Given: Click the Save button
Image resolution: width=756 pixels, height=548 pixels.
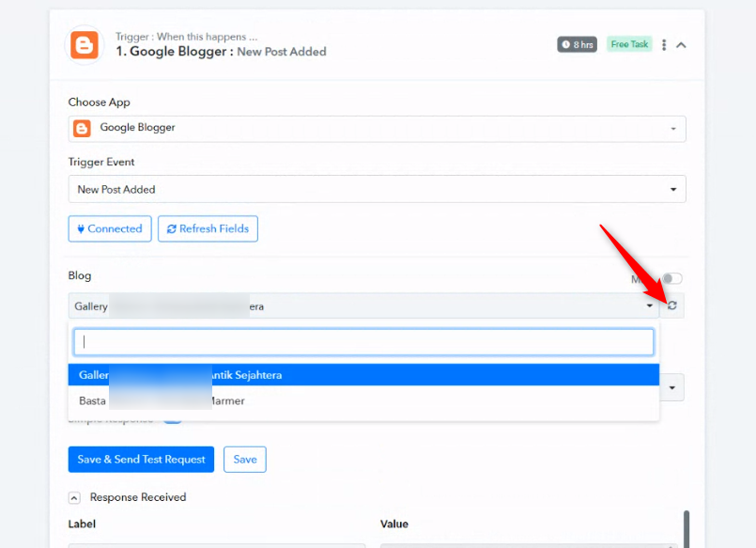Looking at the screenshot, I should pyautogui.click(x=245, y=459).
